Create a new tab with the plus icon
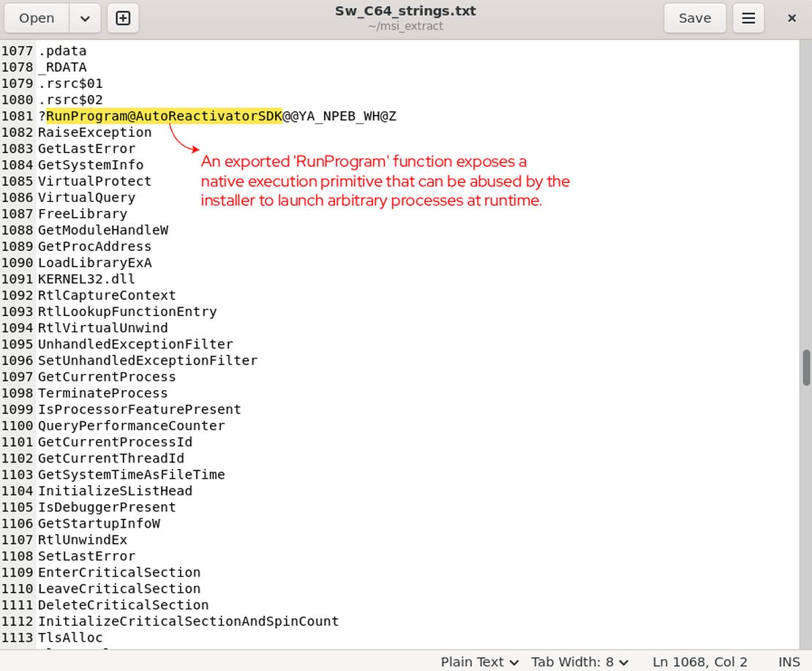 pos(122,18)
